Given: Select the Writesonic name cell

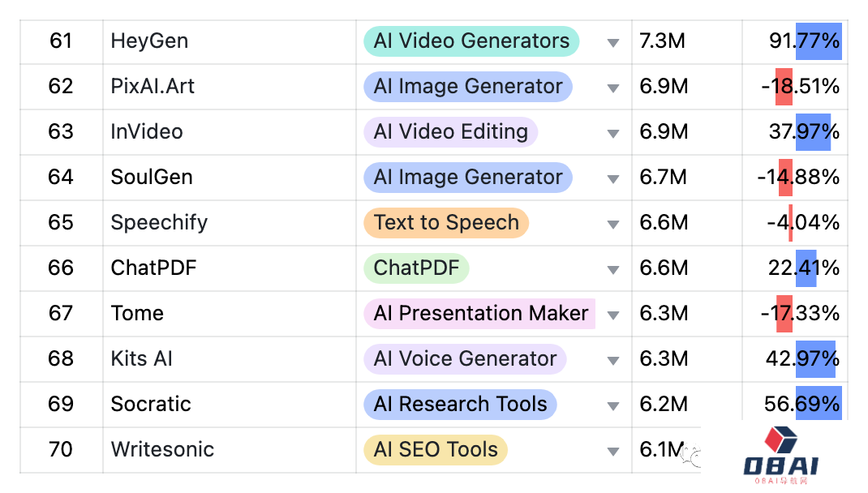Looking at the screenshot, I should click(x=162, y=449).
